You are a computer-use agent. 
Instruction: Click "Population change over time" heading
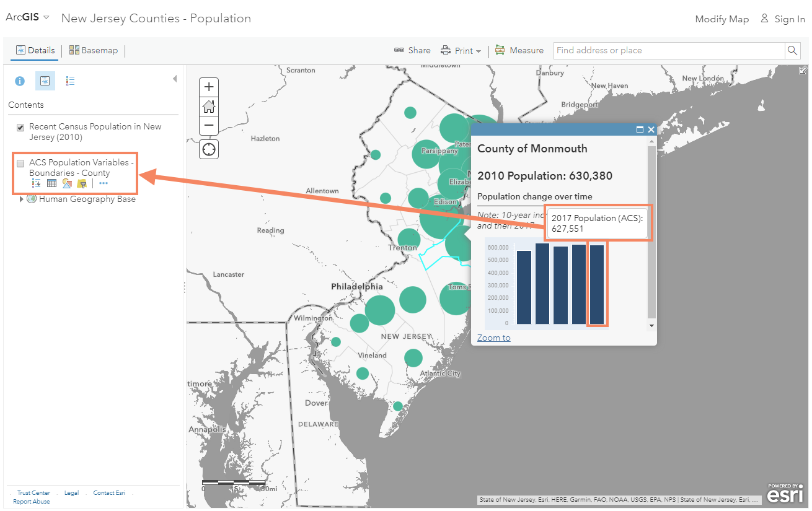(x=535, y=196)
